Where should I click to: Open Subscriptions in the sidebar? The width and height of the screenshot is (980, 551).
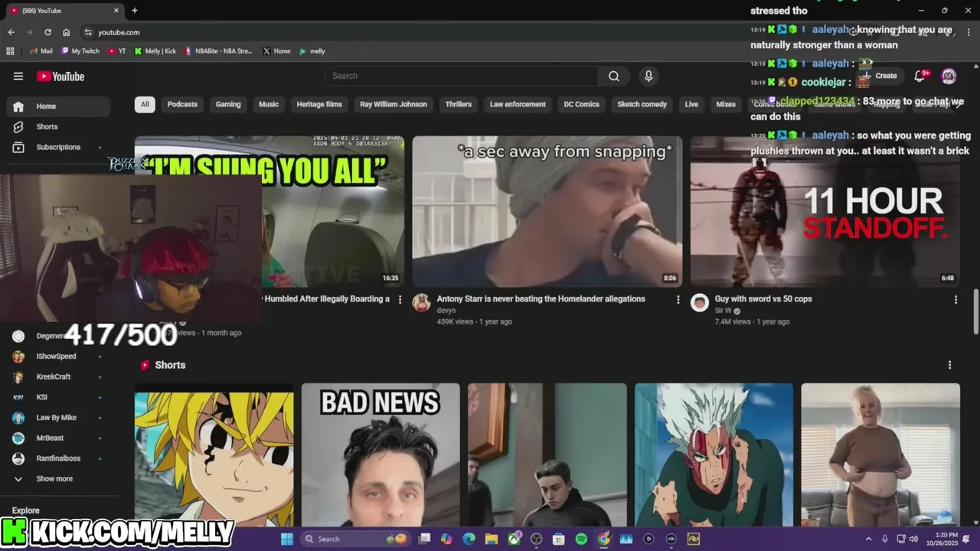point(58,147)
